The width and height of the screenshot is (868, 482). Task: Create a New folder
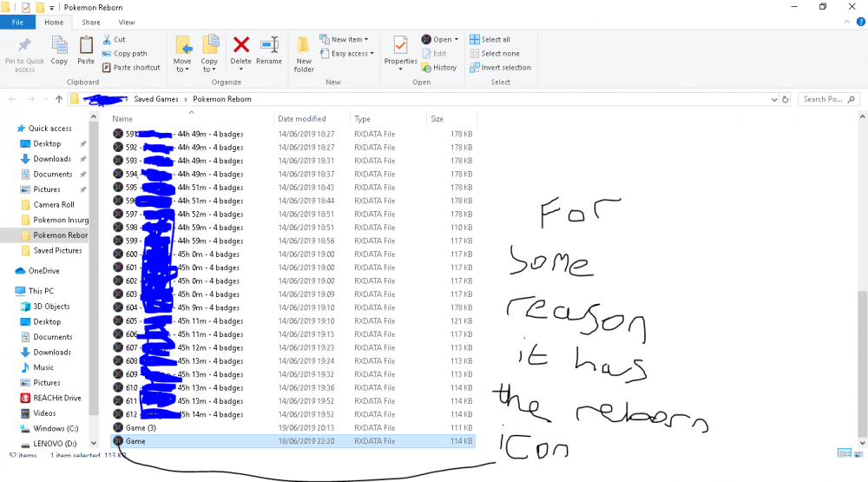tap(304, 52)
